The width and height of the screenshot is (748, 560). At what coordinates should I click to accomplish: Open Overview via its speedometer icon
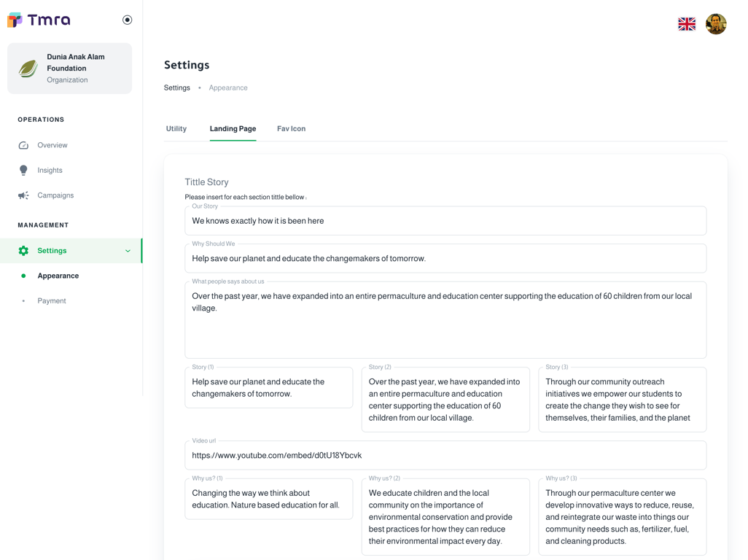(x=23, y=145)
